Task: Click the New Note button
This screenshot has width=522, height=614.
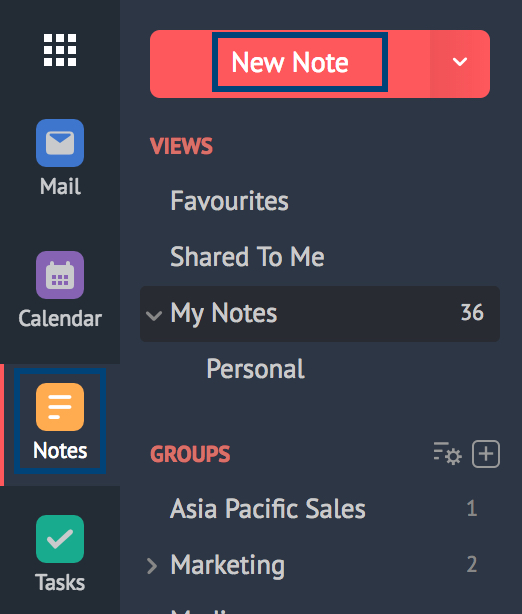Action: [x=290, y=64]
